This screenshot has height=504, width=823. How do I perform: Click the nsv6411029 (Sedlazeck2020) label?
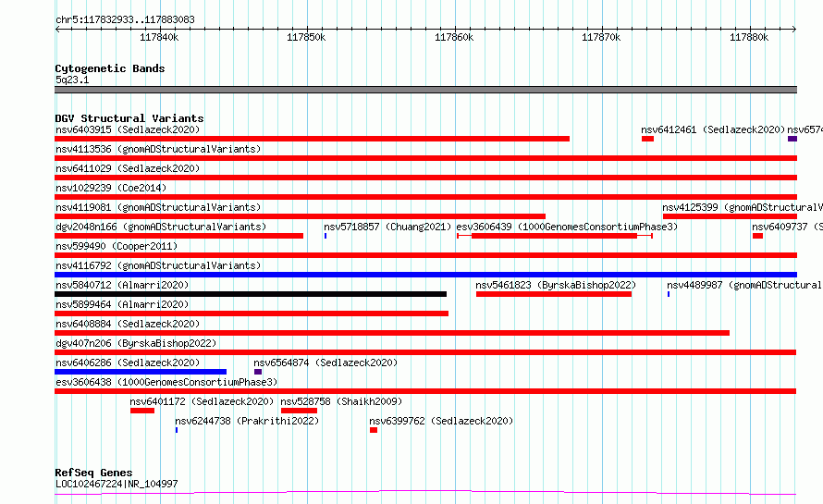point(128,168)
